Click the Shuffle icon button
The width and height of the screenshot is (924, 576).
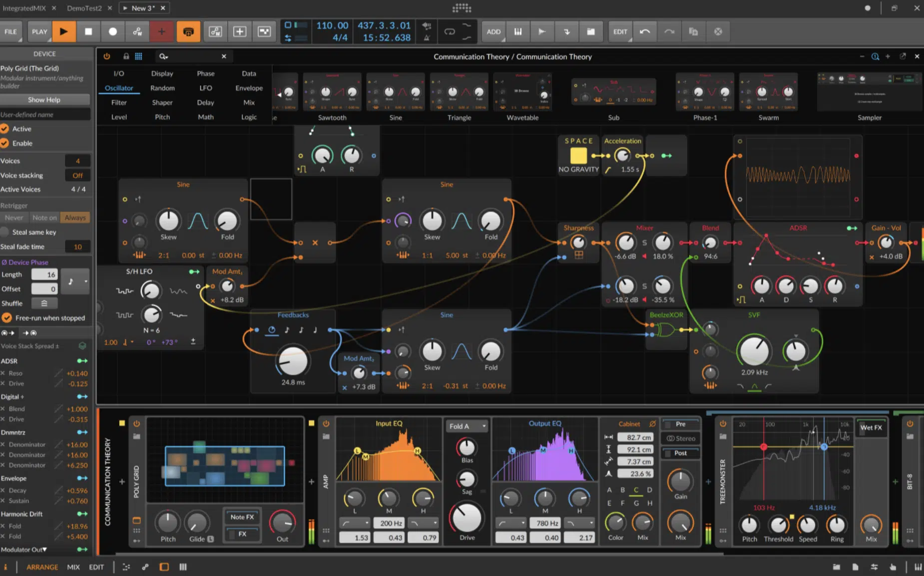(x=44, y=303)
